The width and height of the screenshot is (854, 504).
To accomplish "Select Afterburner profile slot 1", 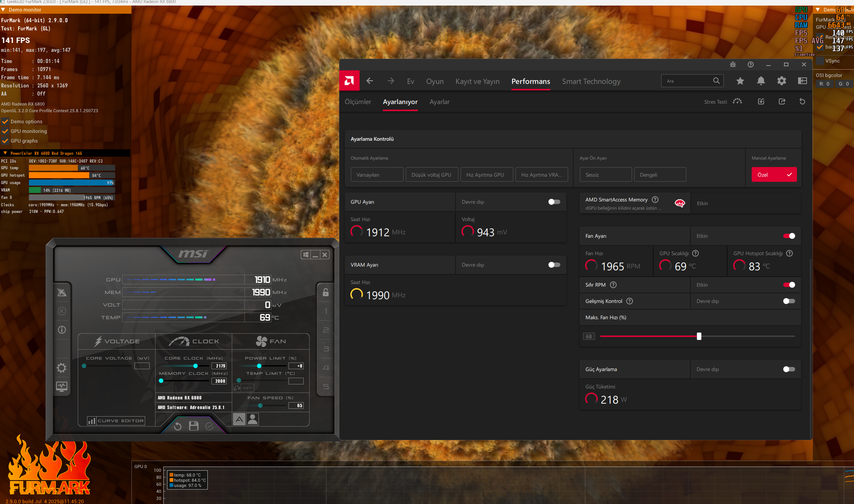I will click(x=326, y=311).
